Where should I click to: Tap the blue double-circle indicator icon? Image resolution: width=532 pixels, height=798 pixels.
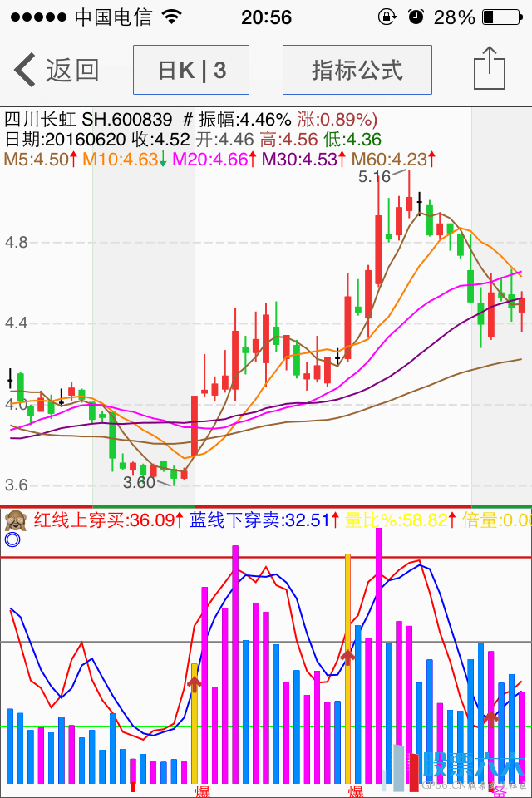point(12,540)
